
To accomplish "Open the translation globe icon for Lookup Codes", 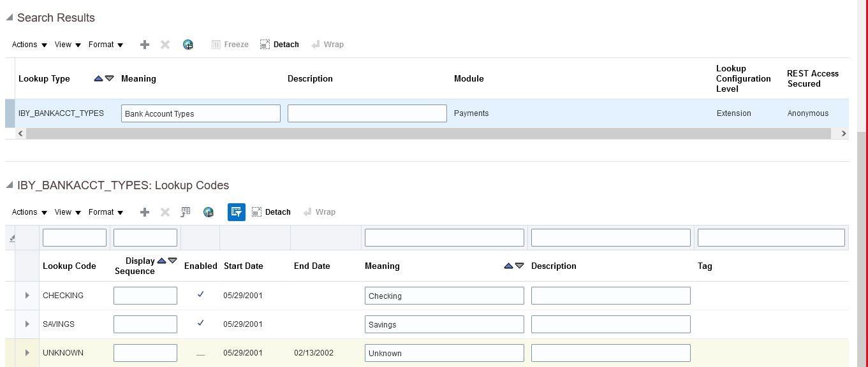I will [209, 212].
